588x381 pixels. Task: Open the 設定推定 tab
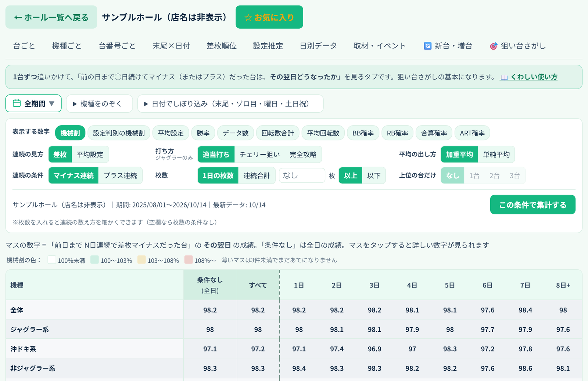pos(268,46)
